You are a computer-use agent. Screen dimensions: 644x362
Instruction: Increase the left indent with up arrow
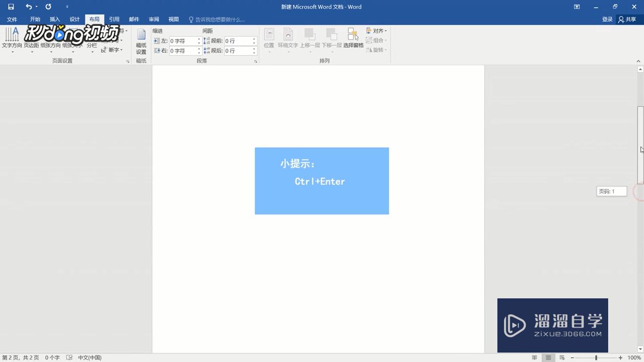click(199, 39)
